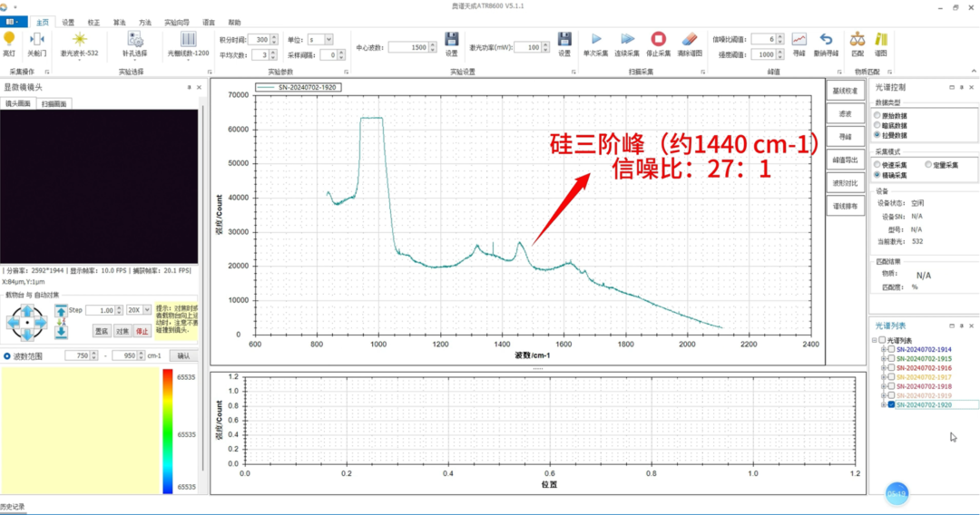Click the rainbow intensity color scale bar
Image resolution: width=980 pixels, height=515 pixels.
(167, 431)
